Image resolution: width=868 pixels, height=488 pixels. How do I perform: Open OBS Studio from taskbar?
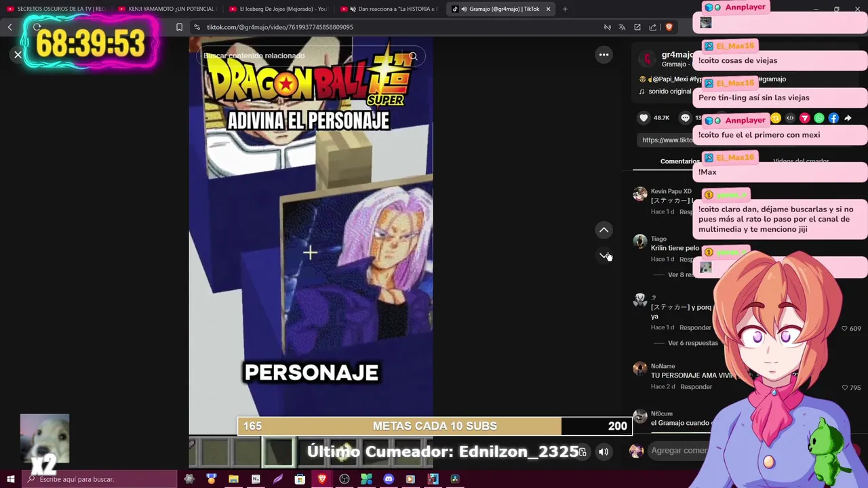pyautogui.click(x=344, y=479)
